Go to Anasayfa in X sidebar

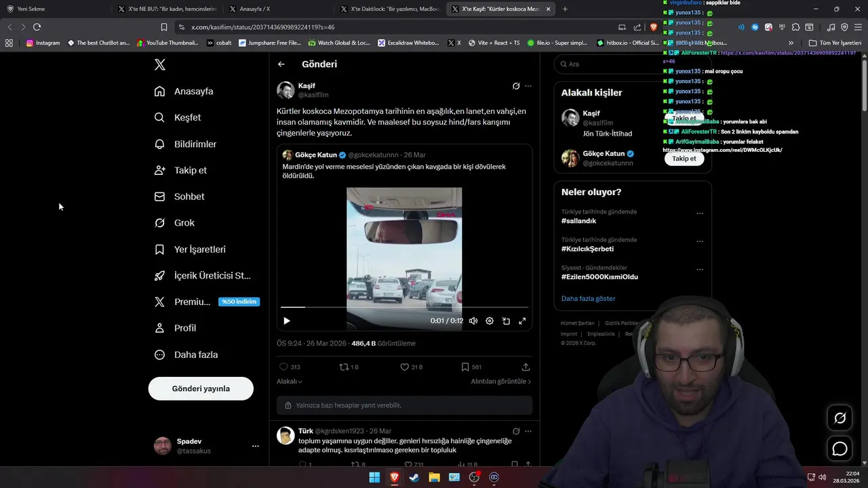(x=184, y=91)
